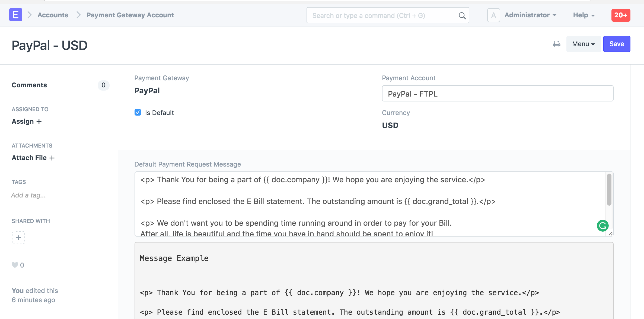Click the Assign plus icon
This screenshot has width=644, height=319.
[x=39, y=122]
